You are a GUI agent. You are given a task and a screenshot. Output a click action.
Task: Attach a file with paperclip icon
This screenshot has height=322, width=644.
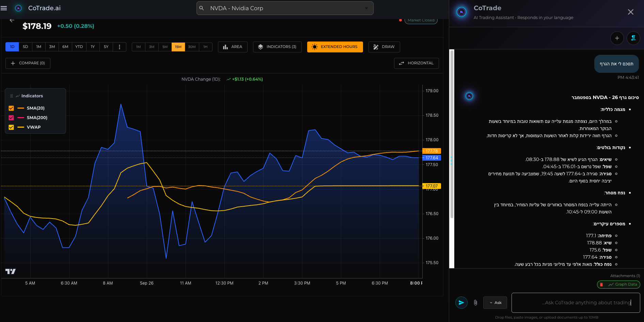coord(475,303)
